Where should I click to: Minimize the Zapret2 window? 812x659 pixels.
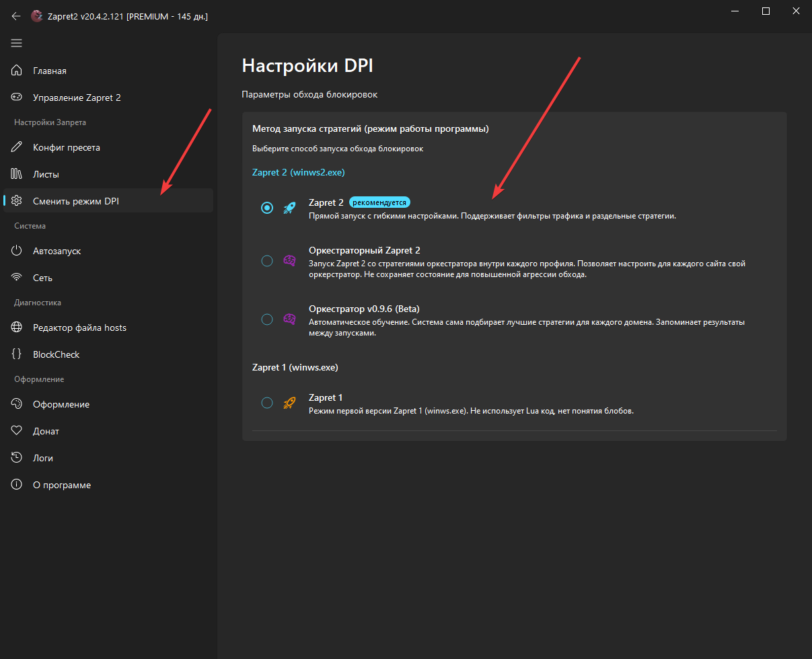point(735,11)
